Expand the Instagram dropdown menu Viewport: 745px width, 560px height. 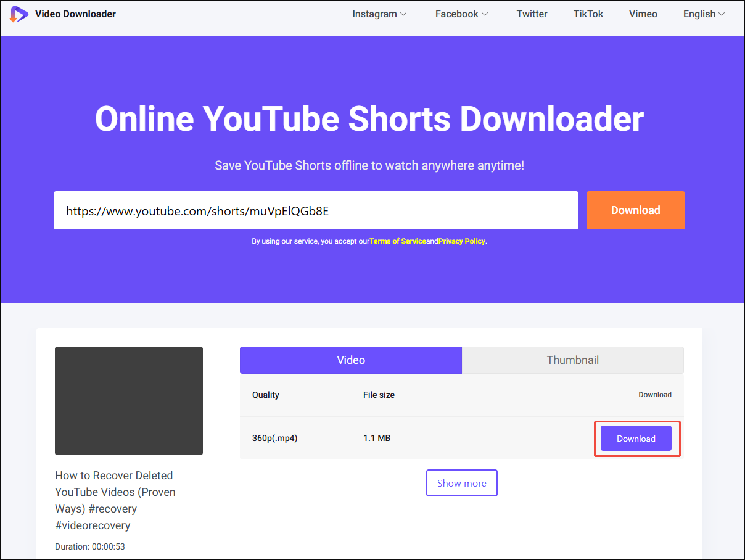click(379, 14)
